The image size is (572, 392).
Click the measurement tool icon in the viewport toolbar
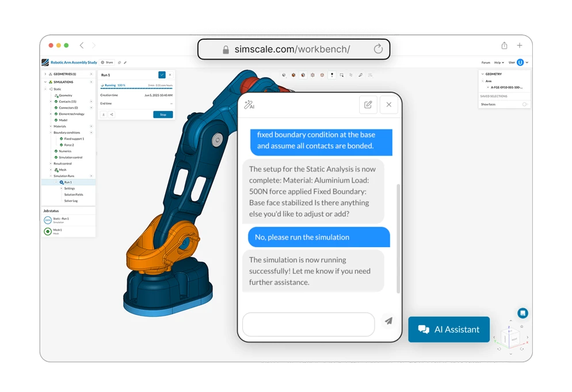[x=361, y=75]
